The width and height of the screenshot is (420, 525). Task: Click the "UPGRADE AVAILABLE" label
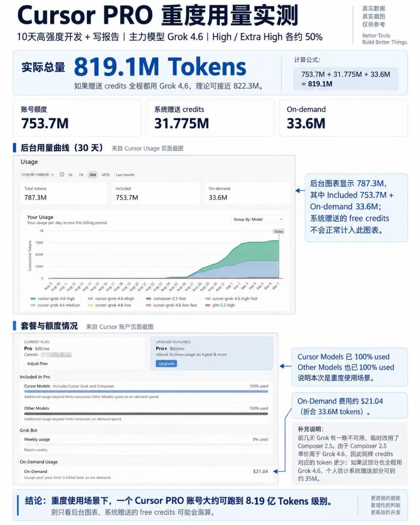click(x=173, y=342)
